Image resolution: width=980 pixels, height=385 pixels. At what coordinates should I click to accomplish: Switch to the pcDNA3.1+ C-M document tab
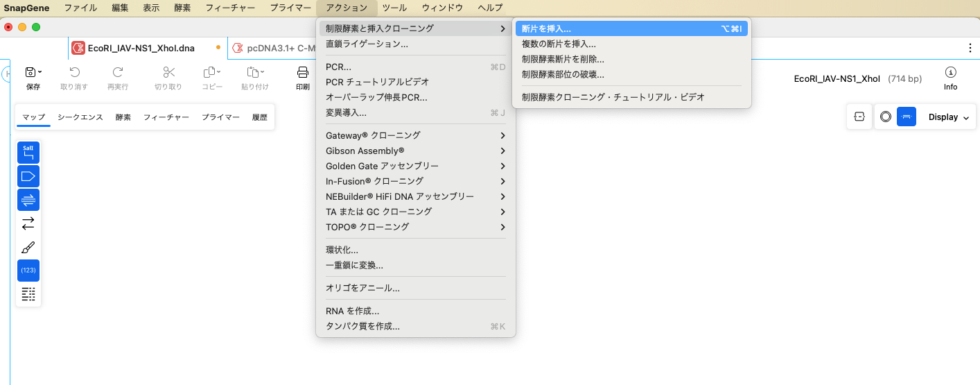[x=273, y=48]
